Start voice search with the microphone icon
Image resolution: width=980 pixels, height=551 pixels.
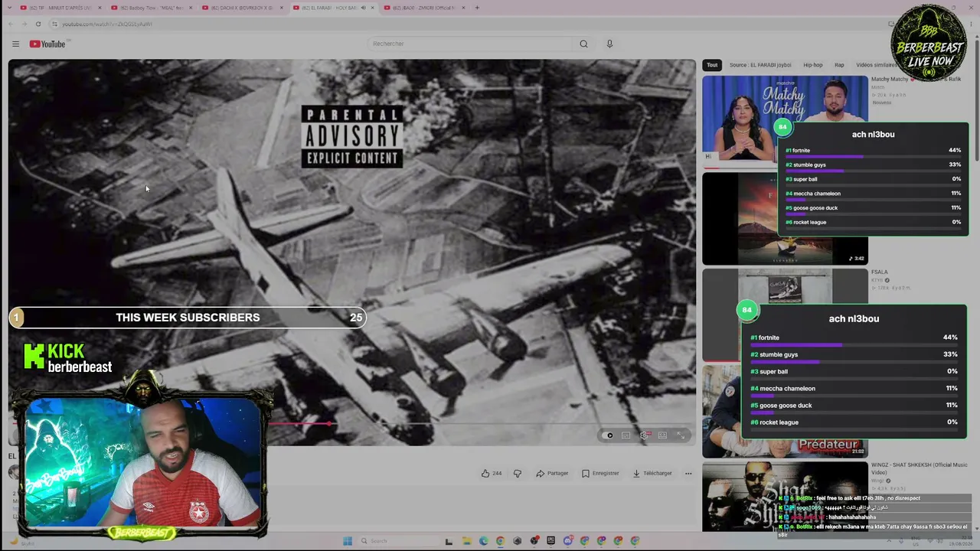click(x=609, y=44)
